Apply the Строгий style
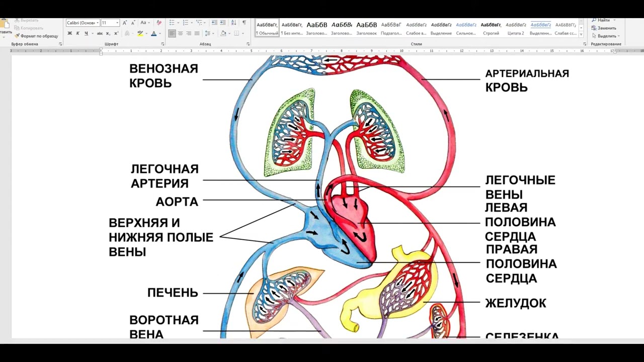Screen dimensions: 644x362 point(491,28)
